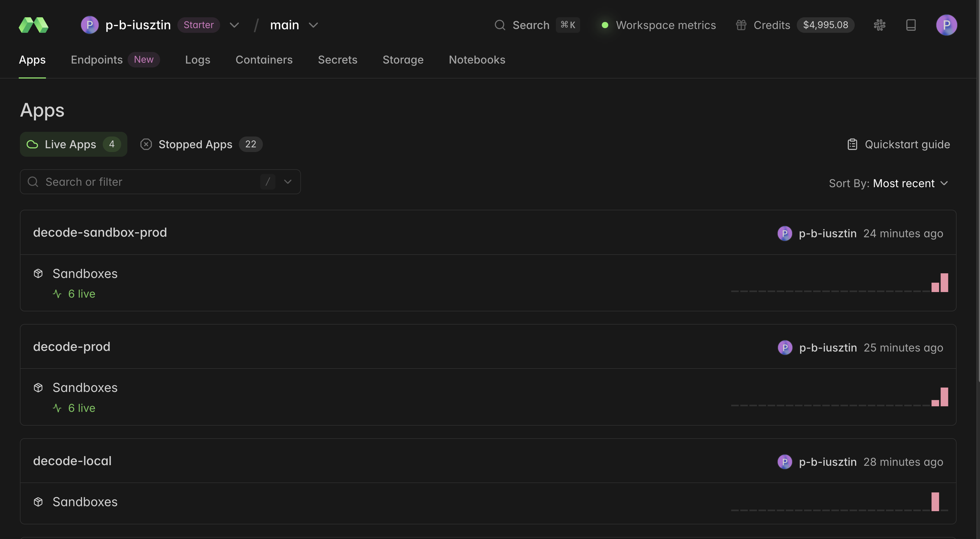
Task: Switch to the Logs tab
Action: pyautogui.click(x=198, y=60)
